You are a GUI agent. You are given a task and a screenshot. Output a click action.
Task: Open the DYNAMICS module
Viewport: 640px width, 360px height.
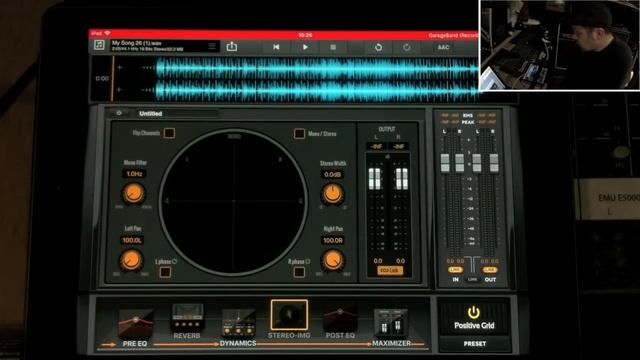point(238,328)
